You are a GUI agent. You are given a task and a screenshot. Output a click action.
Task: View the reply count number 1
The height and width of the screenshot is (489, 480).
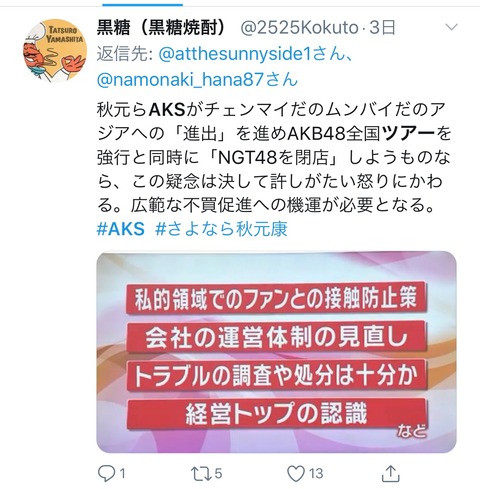(122, 474)
